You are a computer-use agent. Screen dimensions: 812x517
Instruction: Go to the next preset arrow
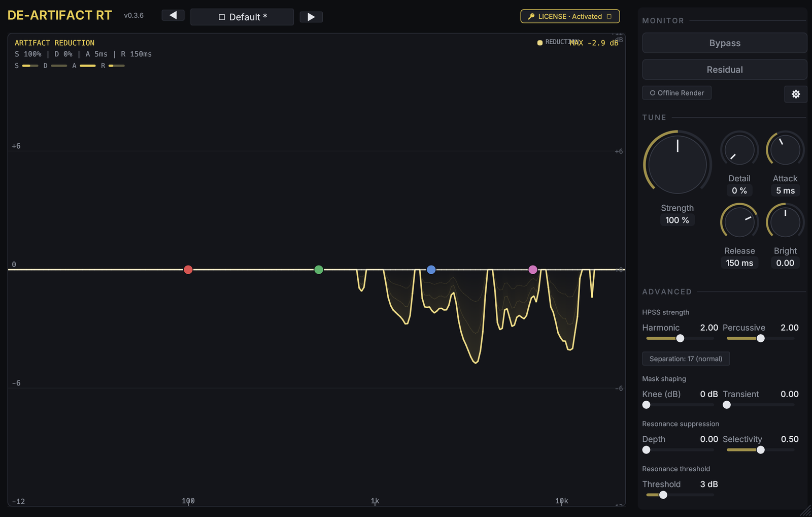[x=311, y=17]
